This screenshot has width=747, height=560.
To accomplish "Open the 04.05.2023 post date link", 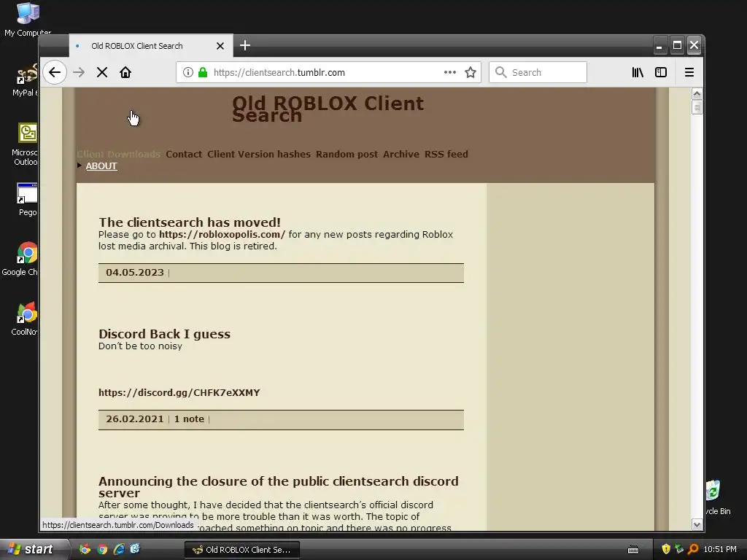I will [x=135, y=273].
